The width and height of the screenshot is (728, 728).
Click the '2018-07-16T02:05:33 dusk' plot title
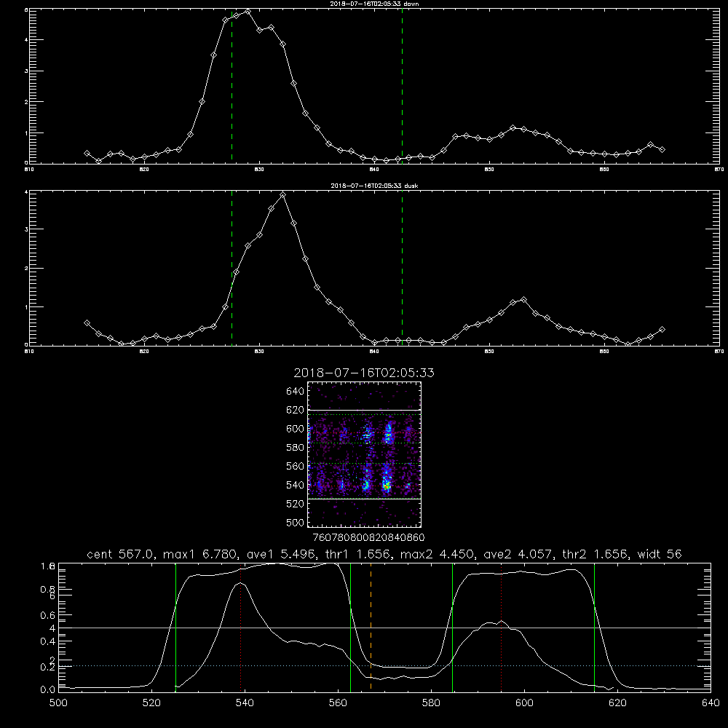coord(374,186)
